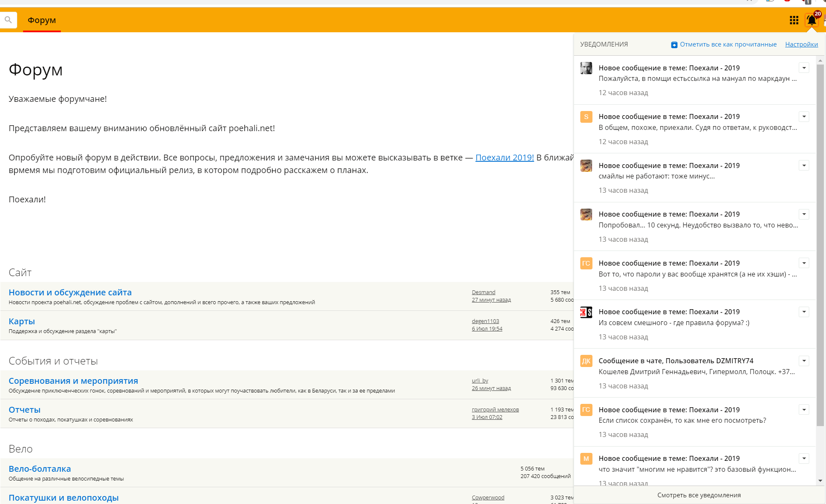
Task: Click user link 'григорий мелехов'
Action: click(x=495, y=409)
